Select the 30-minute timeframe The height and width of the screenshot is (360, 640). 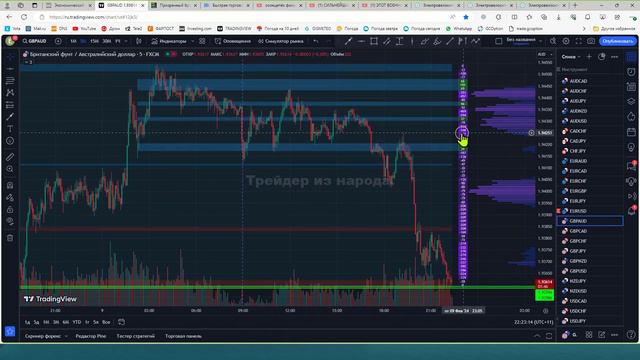tap(107, 41)
